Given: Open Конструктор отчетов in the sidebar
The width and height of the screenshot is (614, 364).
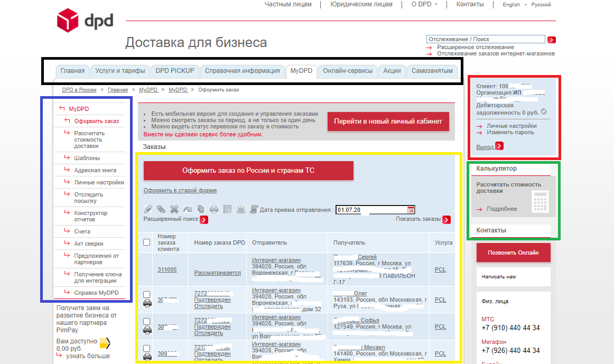Looking at the screenshot, I should (x=90, y=216).
